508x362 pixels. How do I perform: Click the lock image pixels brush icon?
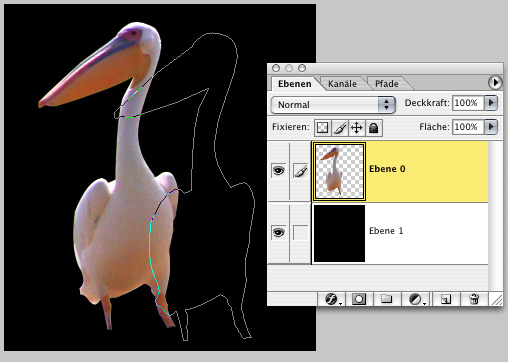pos(340,128)
